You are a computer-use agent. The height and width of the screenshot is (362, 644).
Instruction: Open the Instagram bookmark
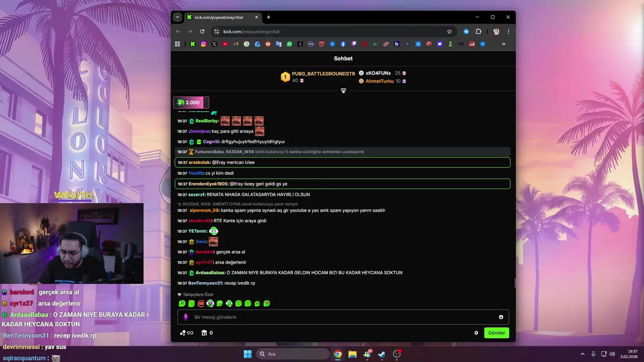tap(203, 44)
